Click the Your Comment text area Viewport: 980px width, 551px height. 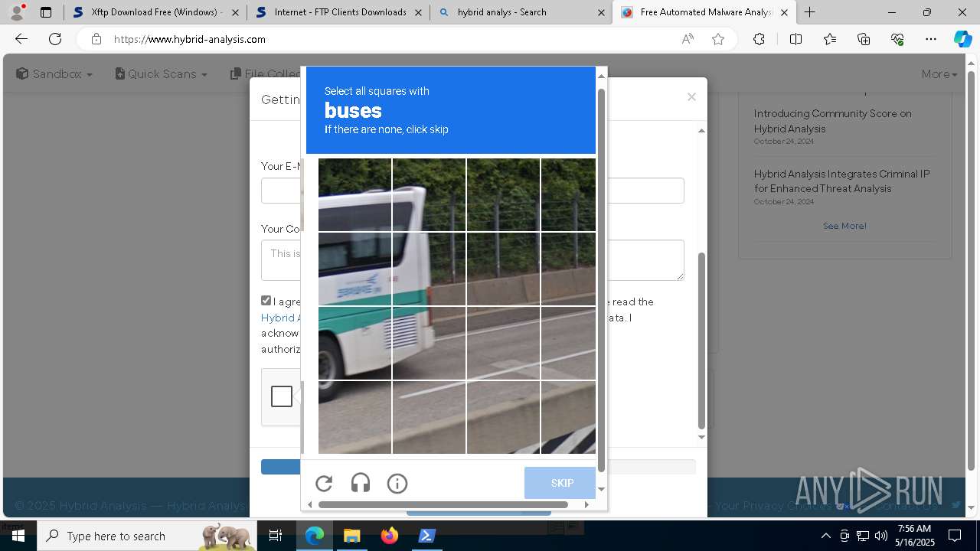[x=472, y=260]
